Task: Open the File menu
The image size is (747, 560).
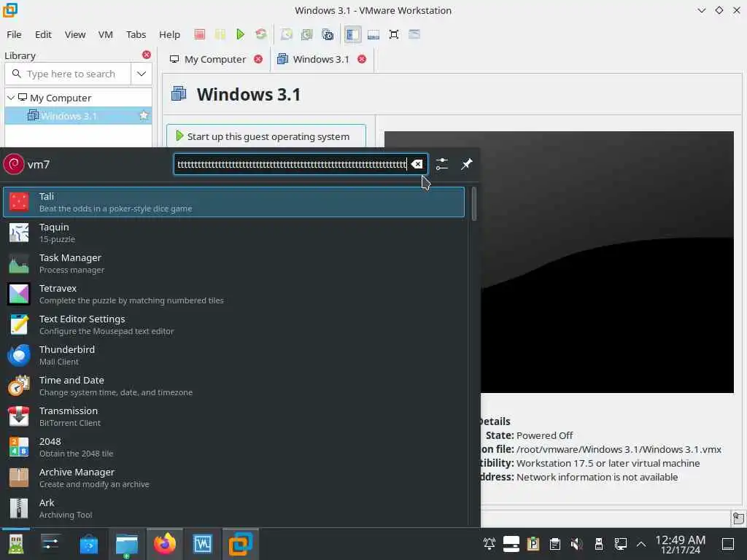Action: pyautogui.click(x=14, y=34)
